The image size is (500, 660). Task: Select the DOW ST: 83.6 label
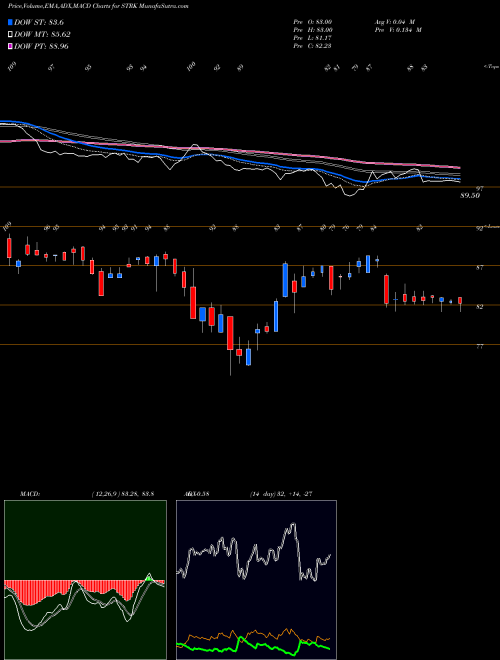click(x=39, y=22)
